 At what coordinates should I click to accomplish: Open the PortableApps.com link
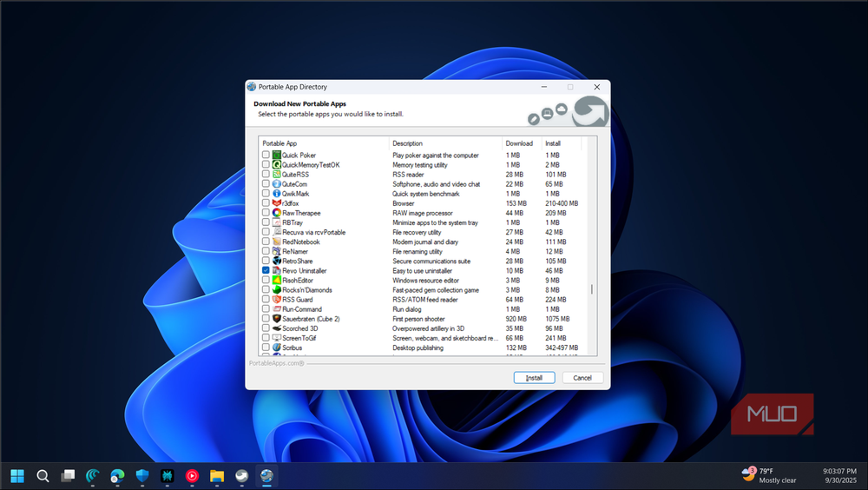click(x=276, y=364)
